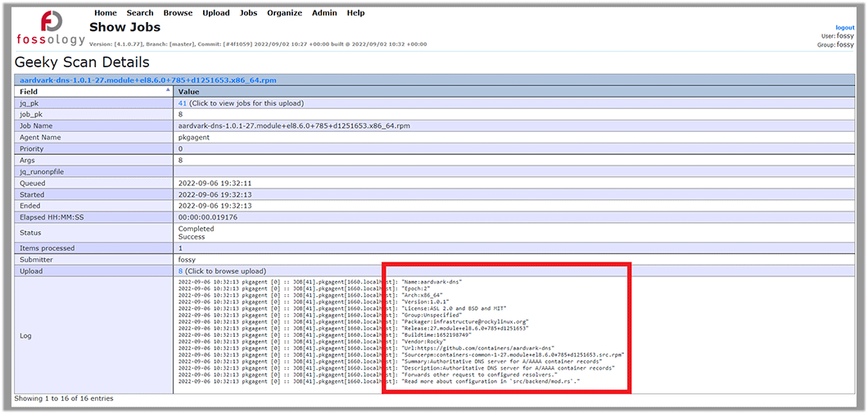Open the Browse menu

178,13
